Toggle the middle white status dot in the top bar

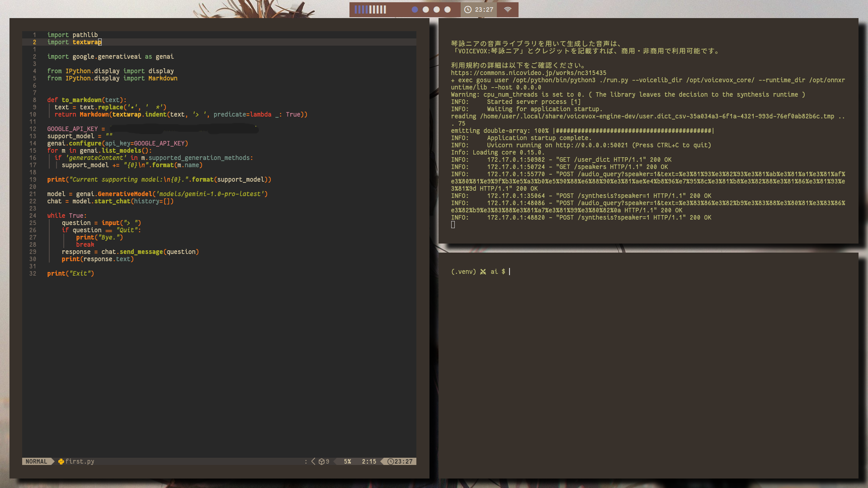[437, 9]
